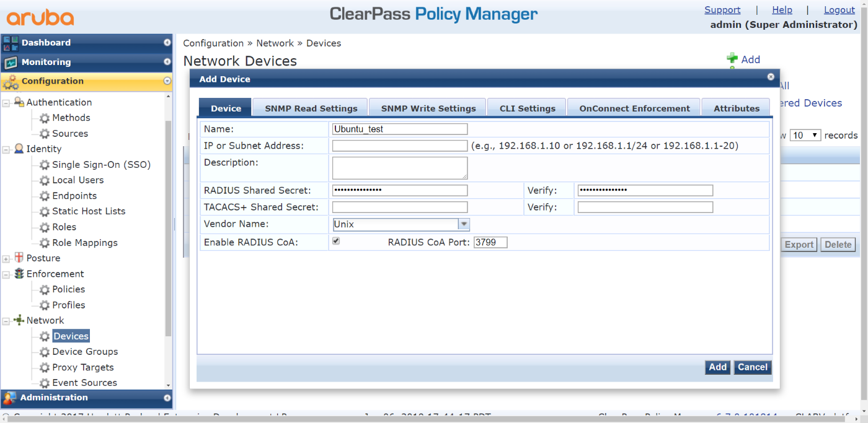Image resolution: width=868 pixels, height=423 pixels.
Task: Collapse the Configuration panel arrow
Action: (x=167, y=81)
